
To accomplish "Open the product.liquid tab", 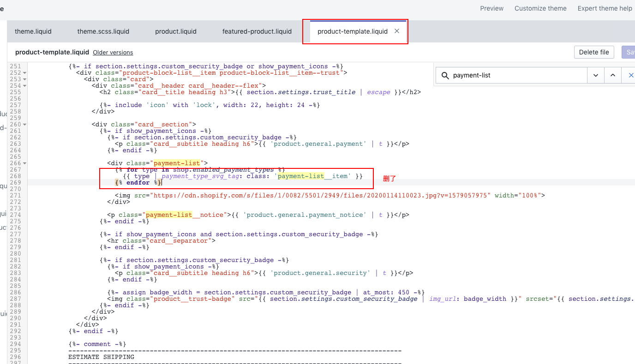I will [x=176, y=31].
